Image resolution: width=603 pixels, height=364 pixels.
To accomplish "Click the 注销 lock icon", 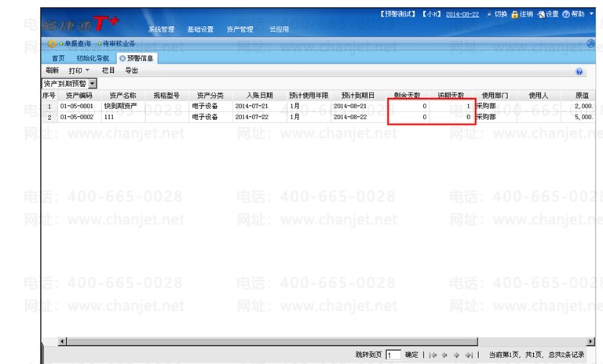I will [514, 15].
